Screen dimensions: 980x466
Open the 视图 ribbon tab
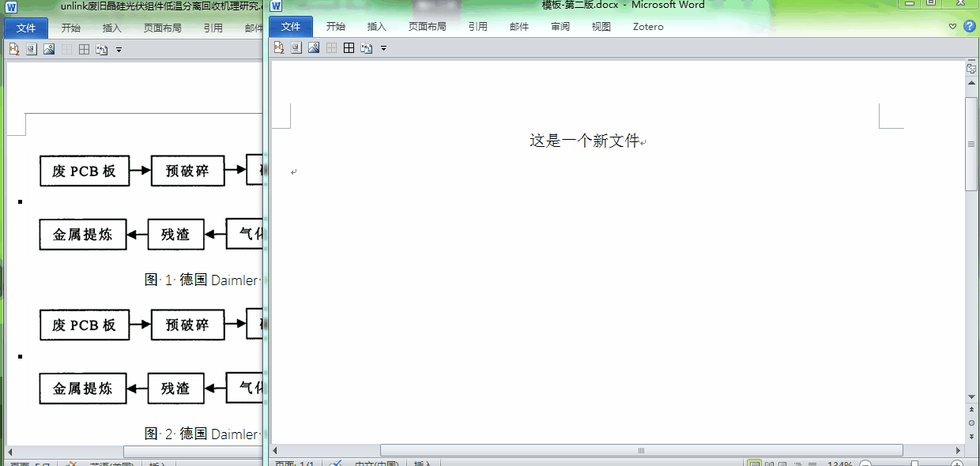[601, 27]
